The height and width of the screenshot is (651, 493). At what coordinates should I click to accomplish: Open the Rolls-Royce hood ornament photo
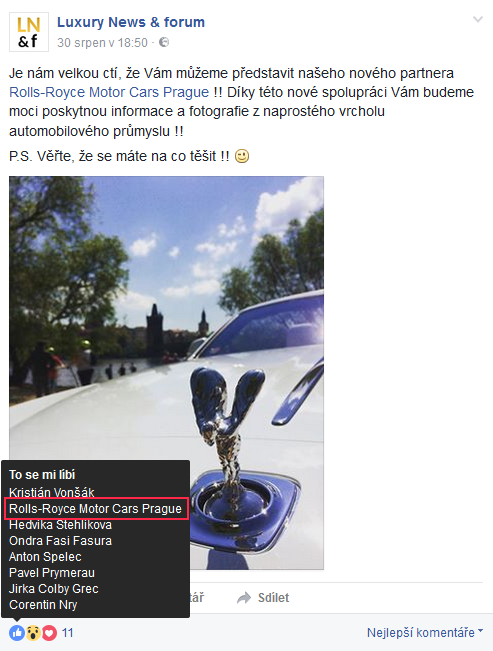tap(166, 372)
